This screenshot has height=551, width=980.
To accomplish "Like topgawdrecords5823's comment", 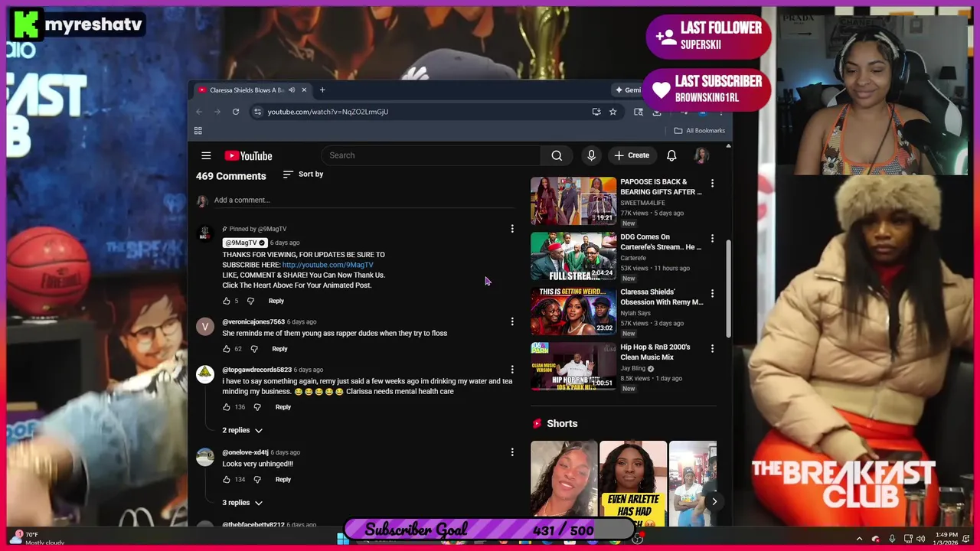I will [226, 407].
